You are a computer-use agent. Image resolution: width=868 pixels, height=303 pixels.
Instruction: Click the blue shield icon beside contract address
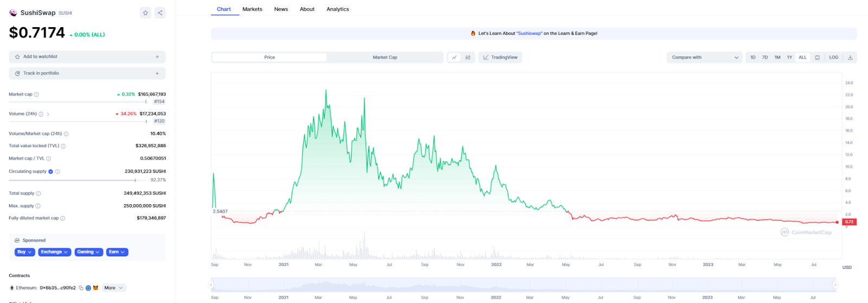point(88,288)
